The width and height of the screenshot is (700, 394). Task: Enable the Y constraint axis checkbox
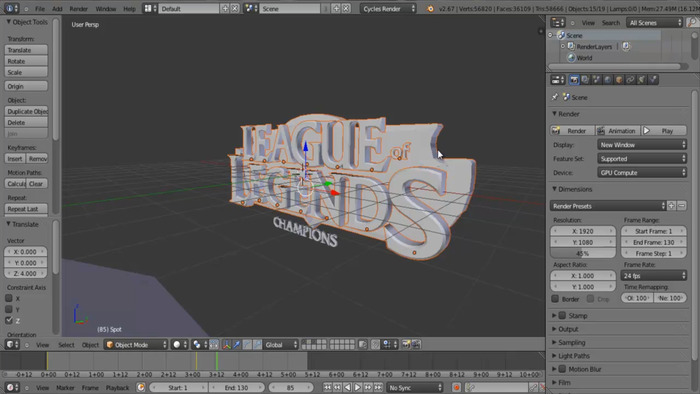9,309
